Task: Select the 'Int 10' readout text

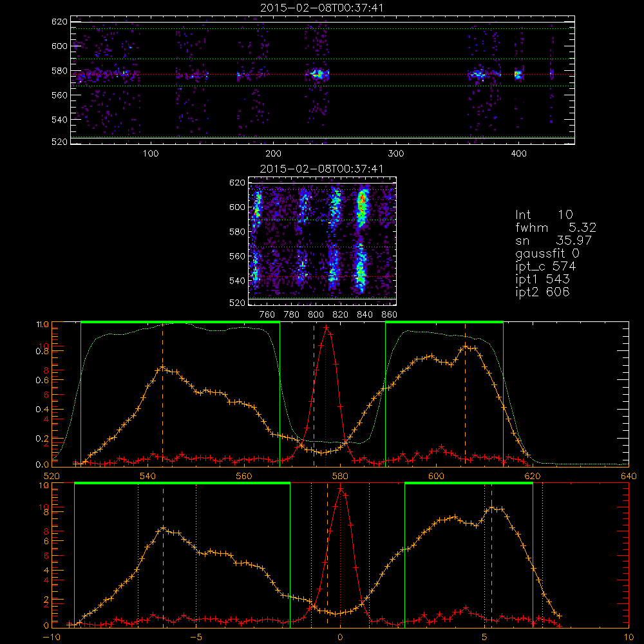Action: 544,214
